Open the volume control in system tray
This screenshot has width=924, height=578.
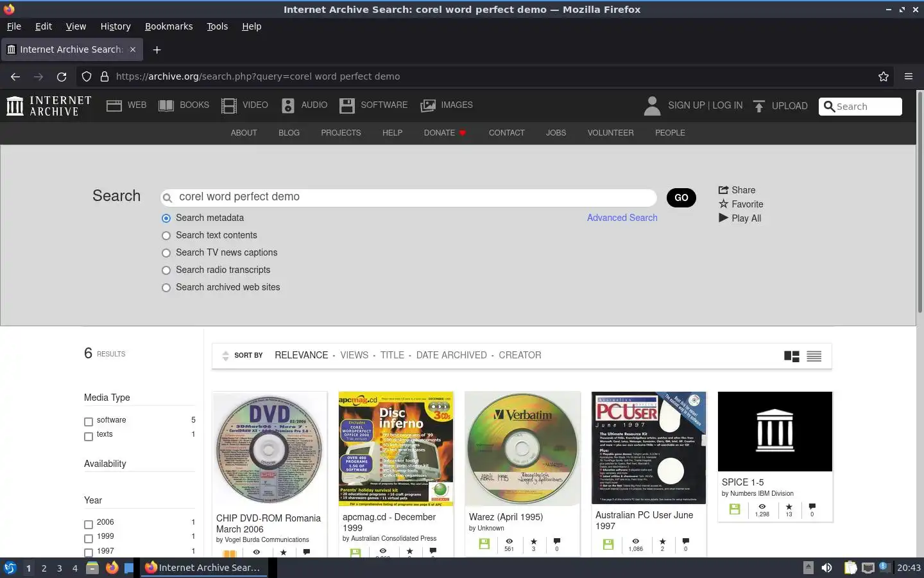[x=827, y=568]
